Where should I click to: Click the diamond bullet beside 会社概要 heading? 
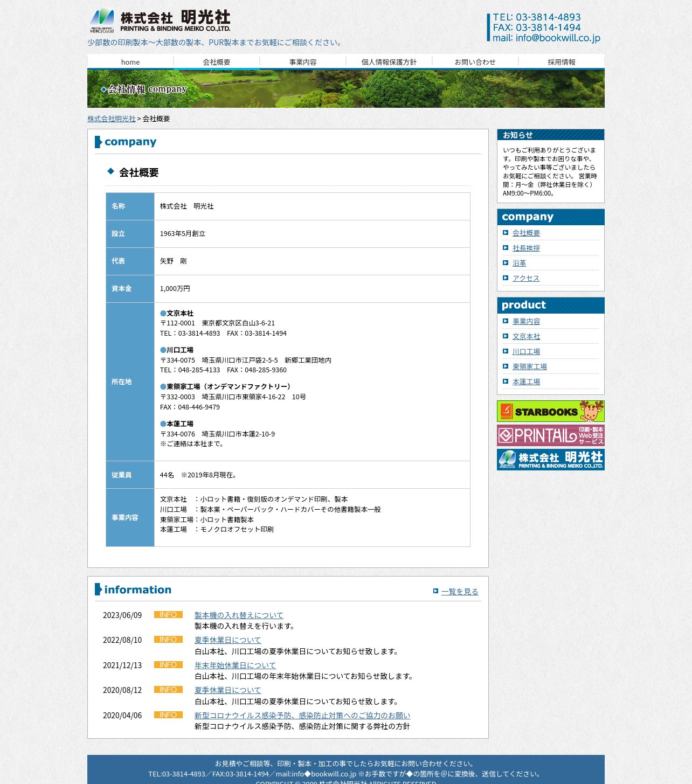point(110,171)
